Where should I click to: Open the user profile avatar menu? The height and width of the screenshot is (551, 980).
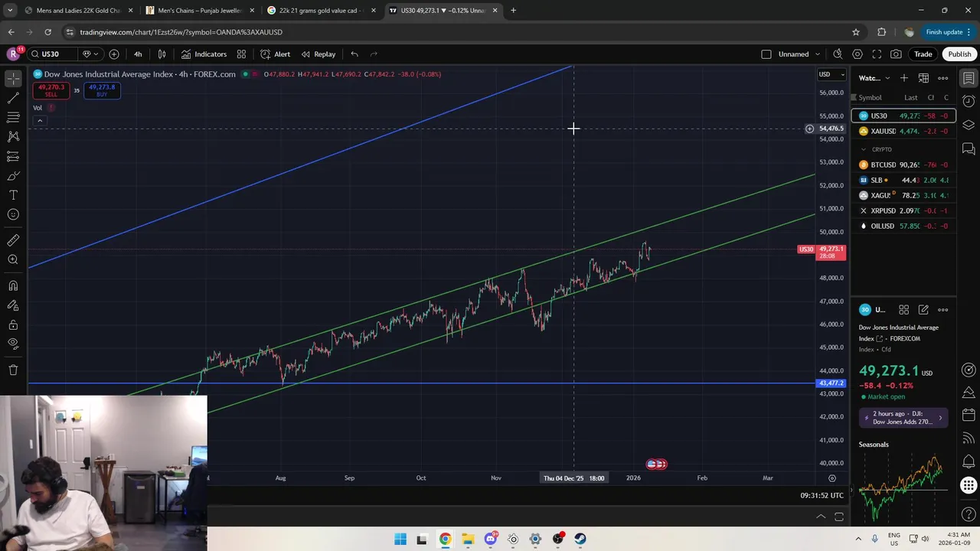(x=13, y=54)
